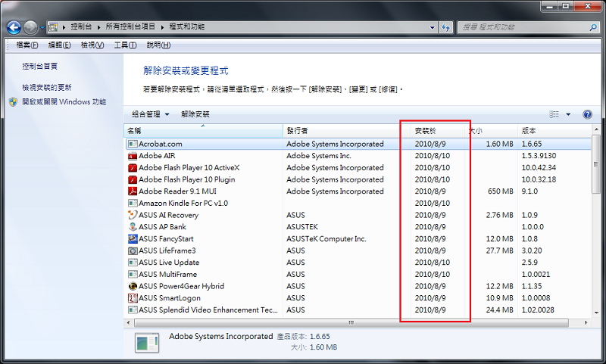
Task: Open the 工具(T) menu
Action: [125, 45]
